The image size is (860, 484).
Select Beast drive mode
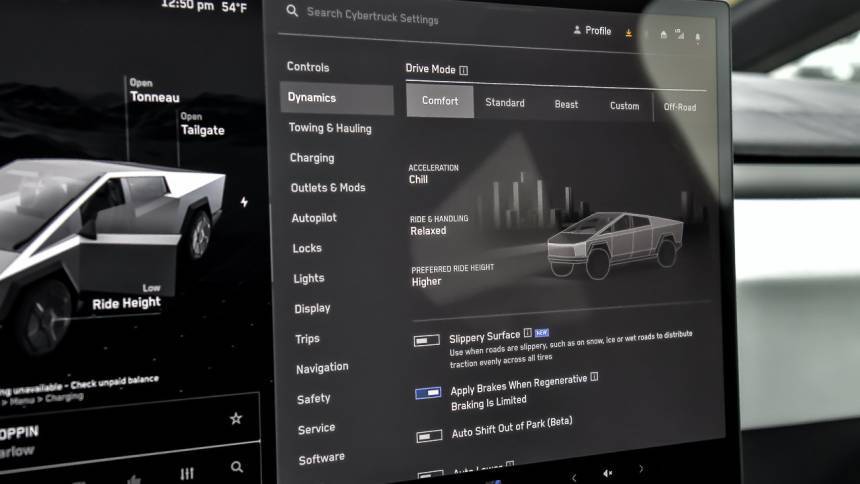[x=566, y=104]
